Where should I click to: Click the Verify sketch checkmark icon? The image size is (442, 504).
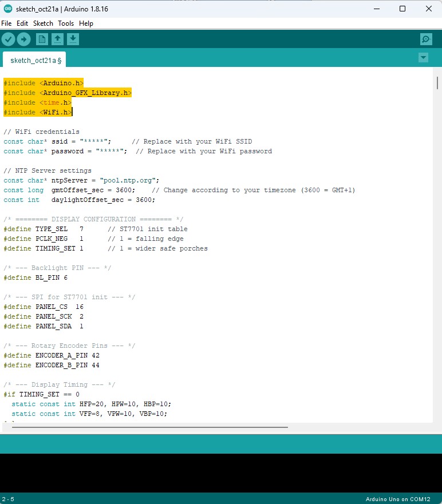pos(8,39)
